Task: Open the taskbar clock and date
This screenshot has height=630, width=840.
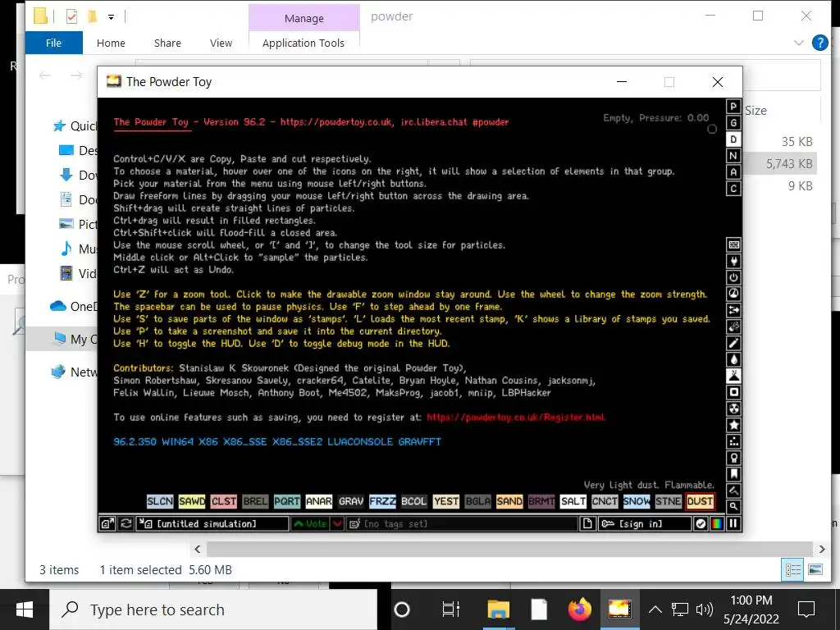Action: pyautogui.click(x=751, y=609)
